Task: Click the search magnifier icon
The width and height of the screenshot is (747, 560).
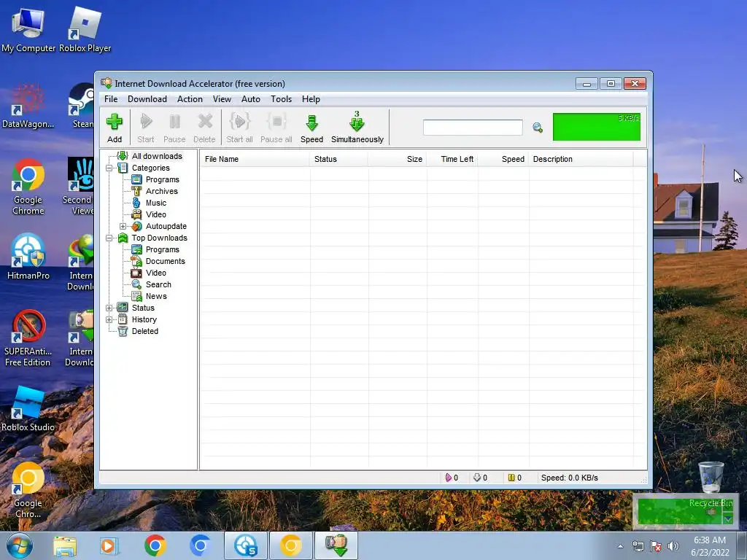Action: point(538,128)
